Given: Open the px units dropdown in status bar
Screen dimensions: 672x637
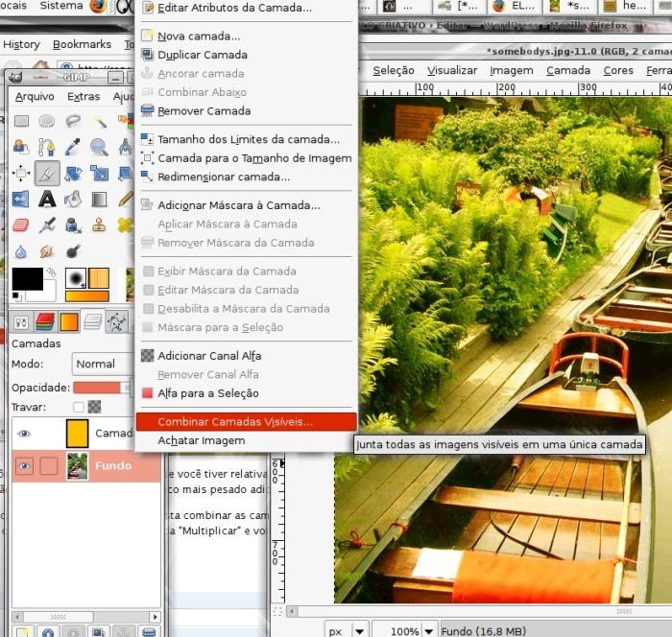Looking at the screenshot, I should 346,630.
